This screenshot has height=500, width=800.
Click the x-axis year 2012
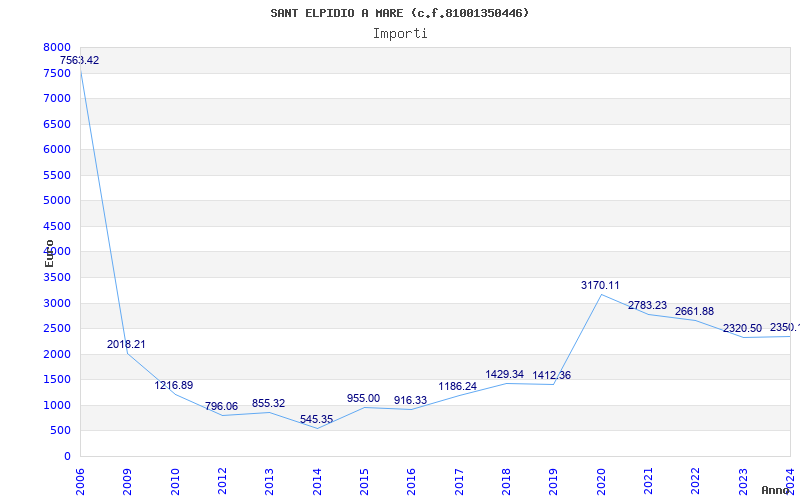pyautogui.click(x=222, y=482)
